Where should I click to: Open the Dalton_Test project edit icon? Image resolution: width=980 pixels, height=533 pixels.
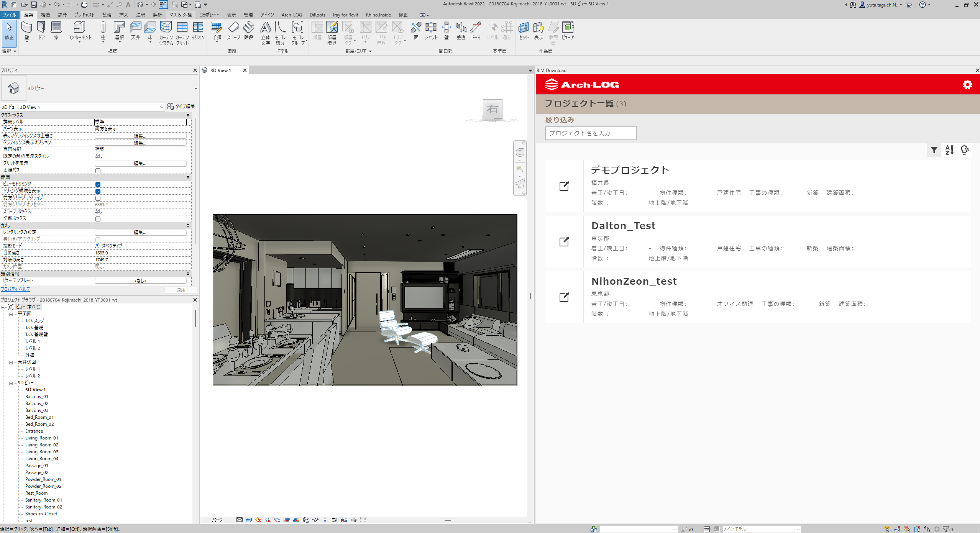[x=564, y=242]
